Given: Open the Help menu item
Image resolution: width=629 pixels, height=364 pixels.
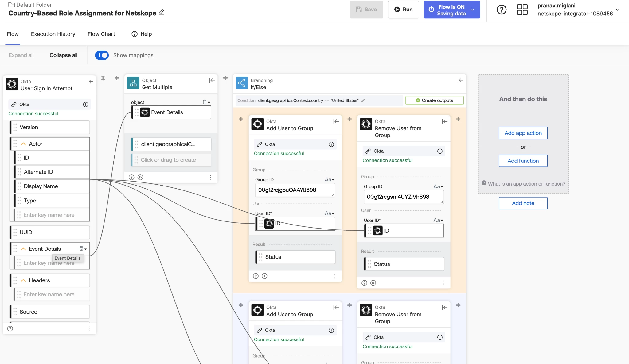Looking at the screenshot, I should pos(142,34).
